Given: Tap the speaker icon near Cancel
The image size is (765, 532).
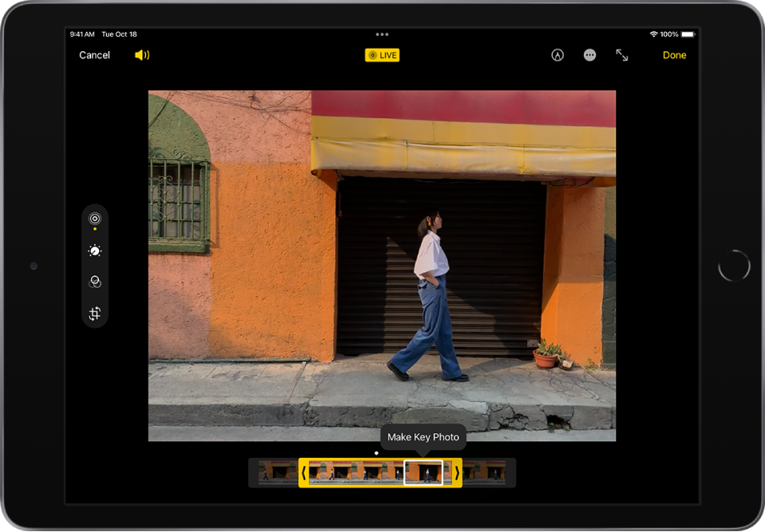Looking at the screenshot, I should point(141,54).
